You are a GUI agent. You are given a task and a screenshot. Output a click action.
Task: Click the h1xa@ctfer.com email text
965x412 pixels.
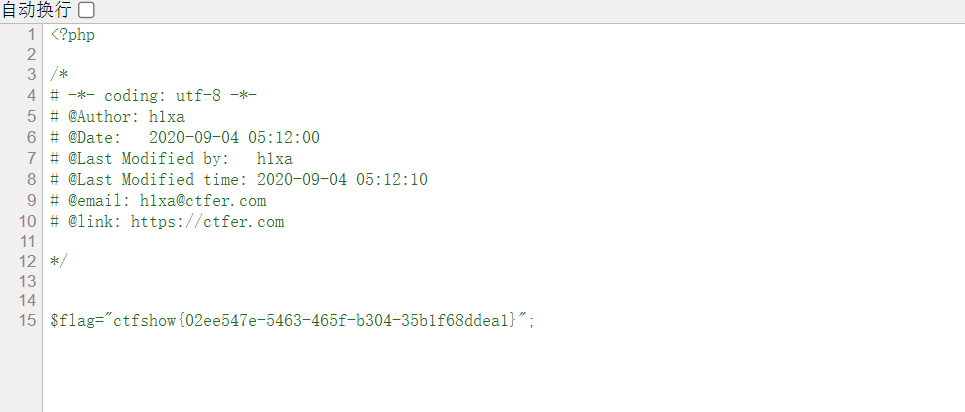203,201
